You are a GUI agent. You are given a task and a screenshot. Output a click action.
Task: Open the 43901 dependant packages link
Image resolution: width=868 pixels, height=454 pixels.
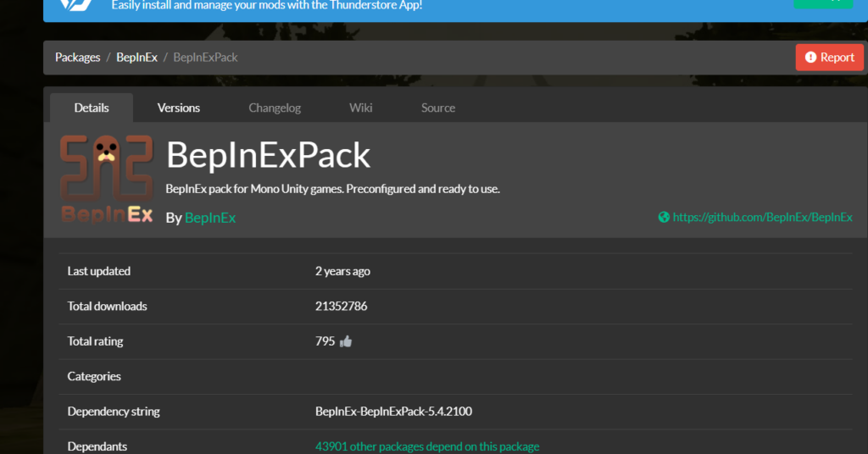[x=427, y=446]
